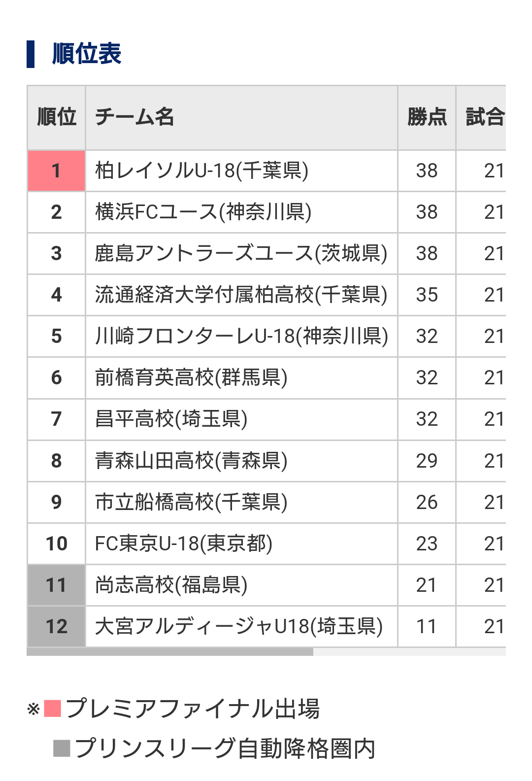Click the pink Premier Final legend square
Viewport: 532px width, 781px height.
click(52, 709)
